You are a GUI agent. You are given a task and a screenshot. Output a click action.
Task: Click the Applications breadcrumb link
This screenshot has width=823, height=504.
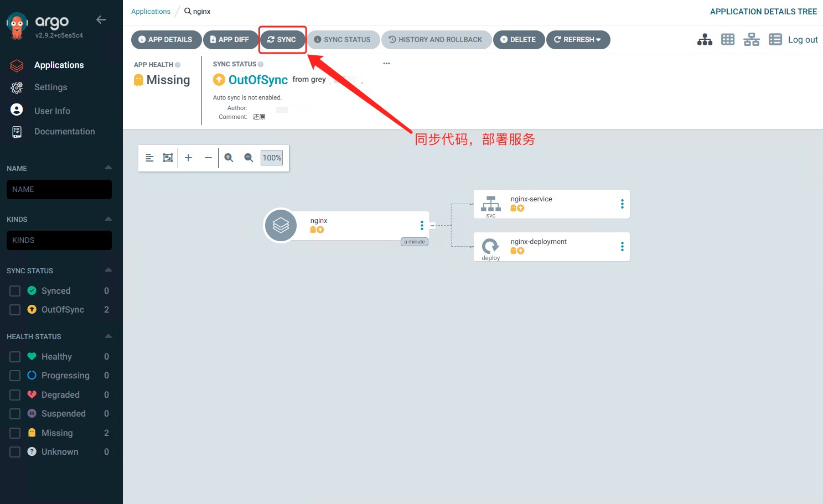[x=151, y=12]
